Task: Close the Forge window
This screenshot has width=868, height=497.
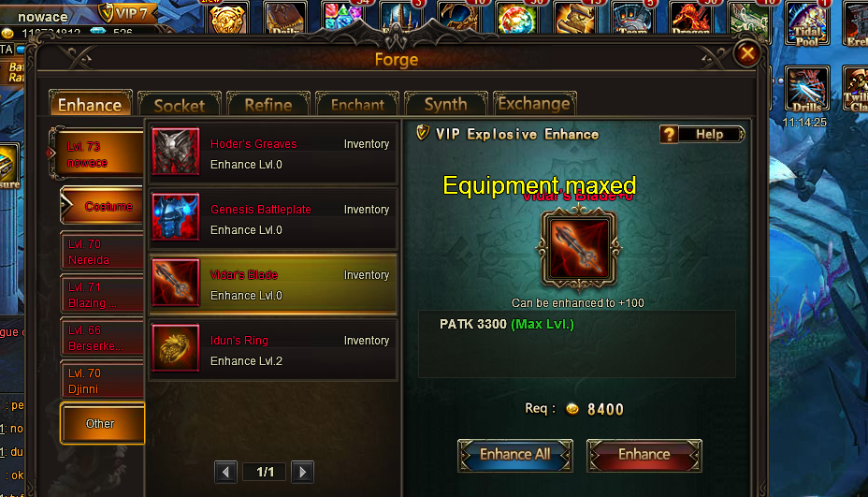Action: point(747,53)
